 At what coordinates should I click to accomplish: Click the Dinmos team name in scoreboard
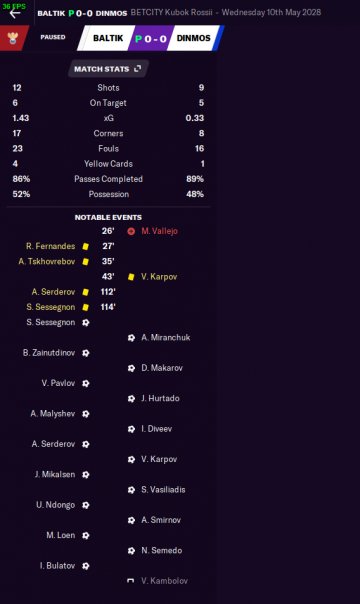tap(193, 38)
